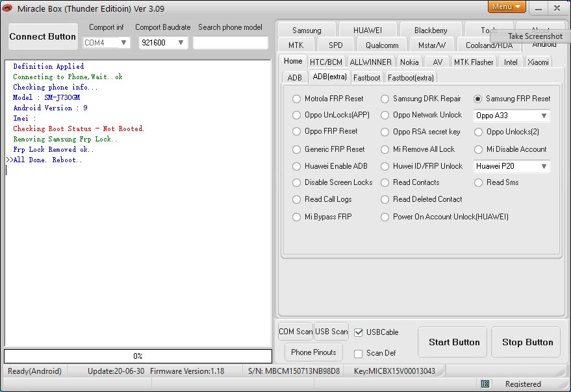The height and width of the screenshot is (392, 571).
Task: Open the orange Menu button
Action: (507, 6)
